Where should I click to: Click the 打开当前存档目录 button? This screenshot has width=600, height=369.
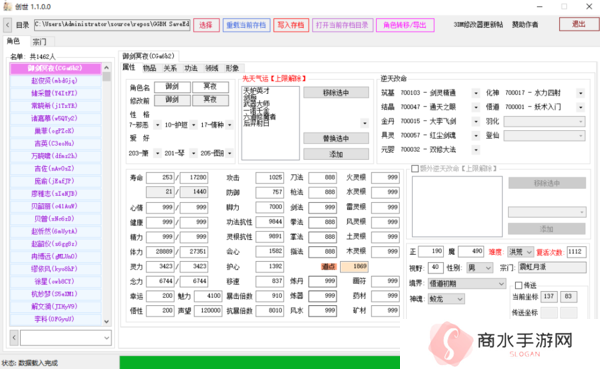342,25
